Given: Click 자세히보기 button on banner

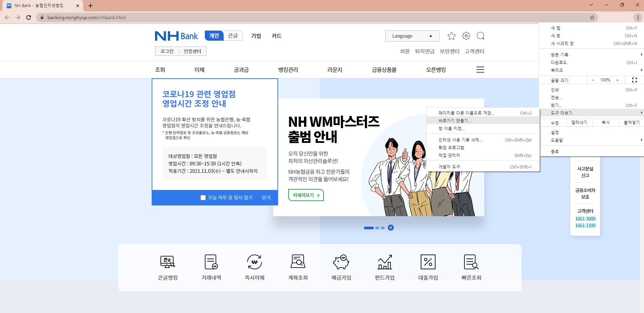Looking at the screenshot, I should pyautogui.click(x=306, y=195).
